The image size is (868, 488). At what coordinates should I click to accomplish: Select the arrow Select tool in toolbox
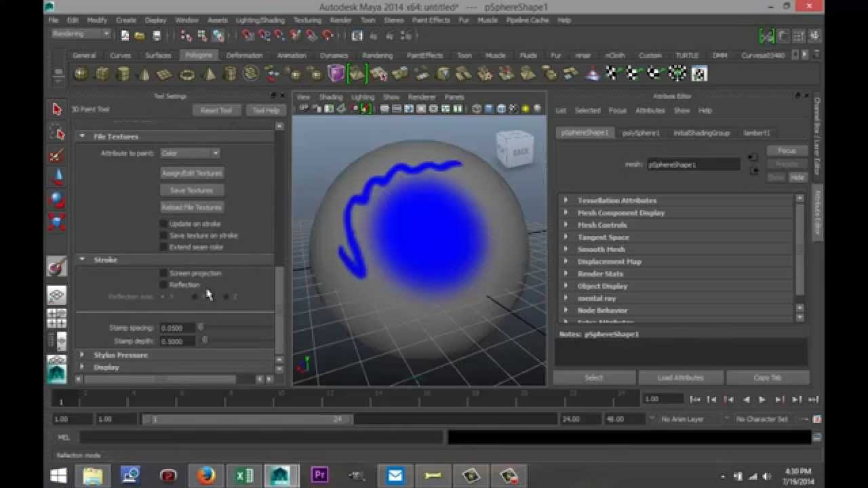57,110
